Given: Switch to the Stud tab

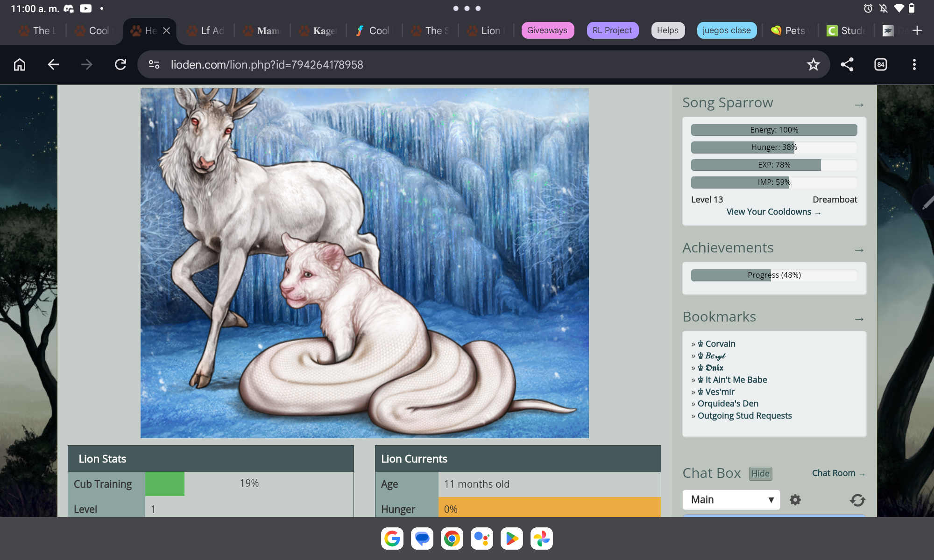Looking at the screenshot, I should click(x=846, y=30).
